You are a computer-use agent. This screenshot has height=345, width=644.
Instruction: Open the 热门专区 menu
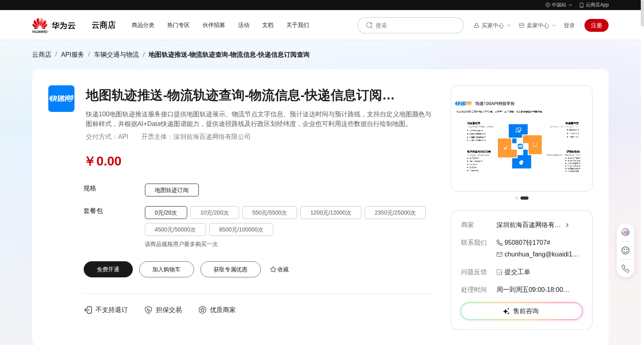(x=178, y=25)
